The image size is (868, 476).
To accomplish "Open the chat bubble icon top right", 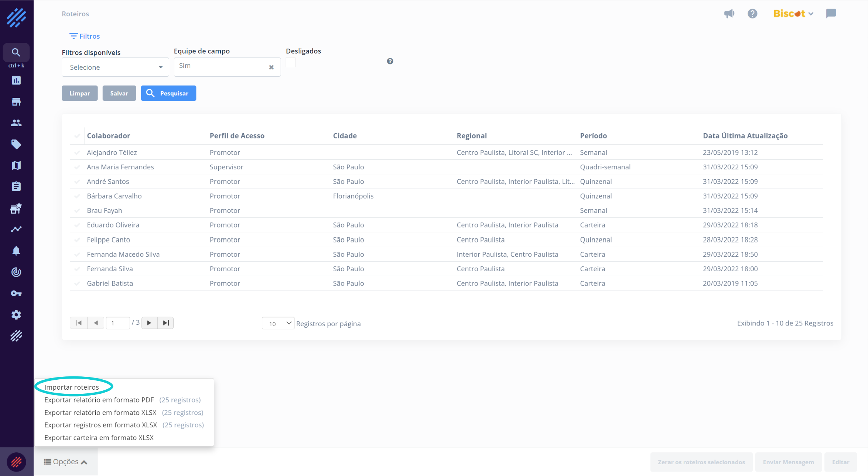I will (x=831, y=14).
